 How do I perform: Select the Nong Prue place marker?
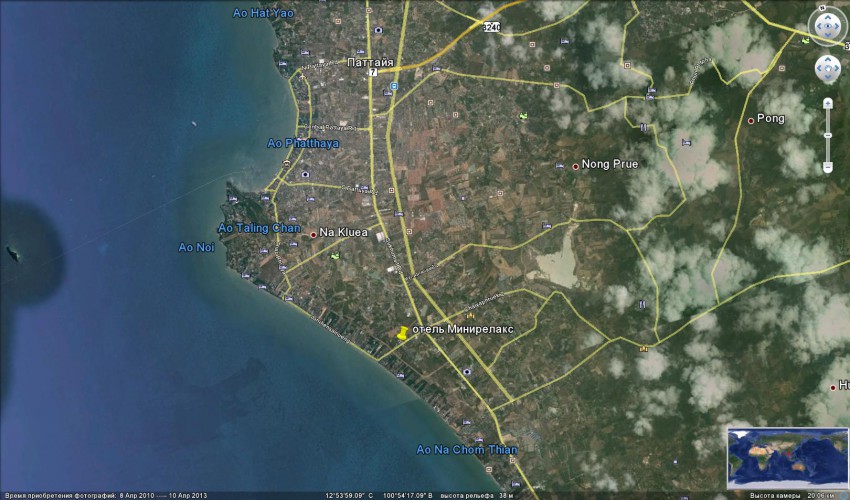(576, 166)
